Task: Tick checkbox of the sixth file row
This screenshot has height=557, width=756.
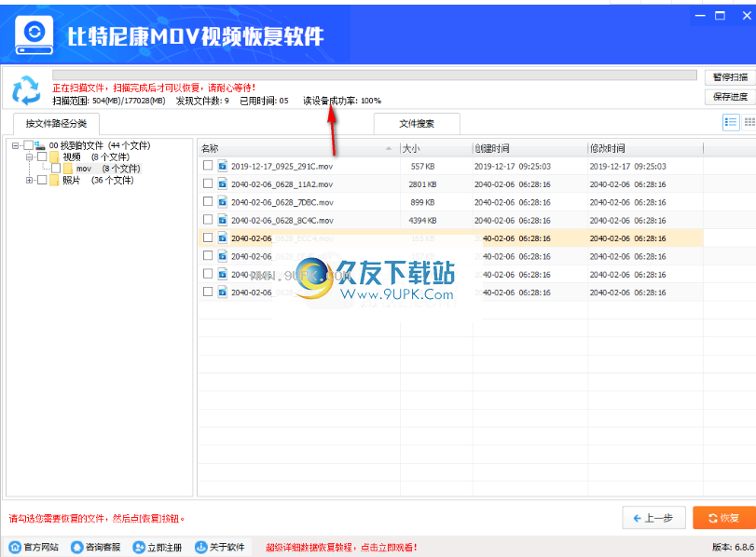Action: (208, 256)
